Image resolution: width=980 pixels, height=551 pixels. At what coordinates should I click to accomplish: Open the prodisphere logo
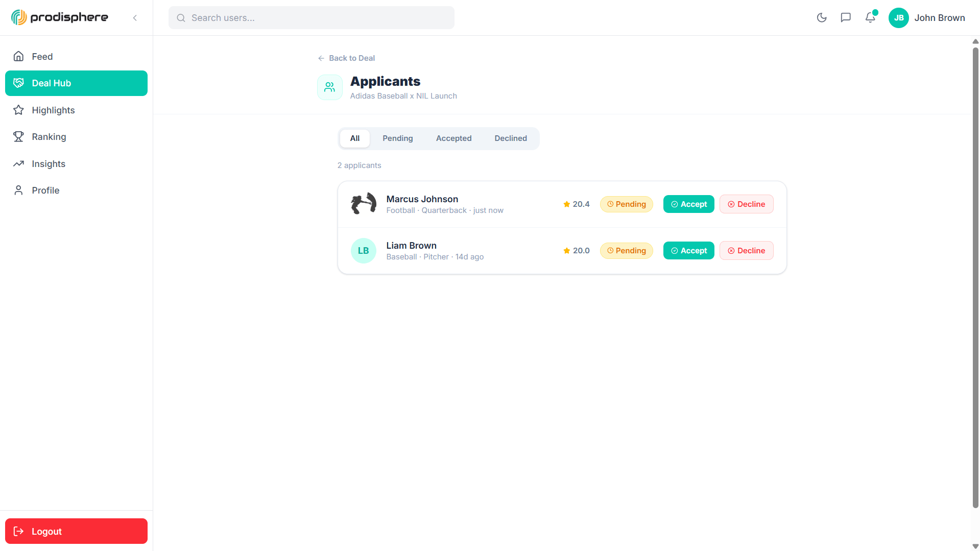point(59,17)
